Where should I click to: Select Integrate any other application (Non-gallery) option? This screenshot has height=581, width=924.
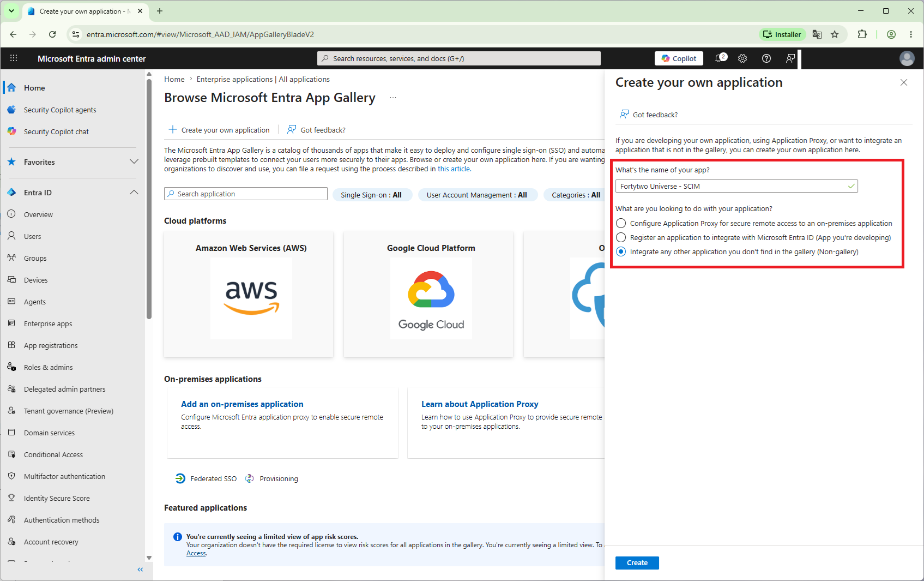[621, 251]
